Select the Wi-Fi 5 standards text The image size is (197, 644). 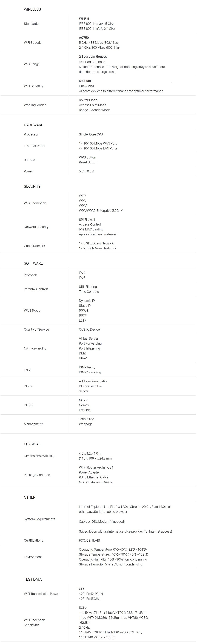[84, 19]
